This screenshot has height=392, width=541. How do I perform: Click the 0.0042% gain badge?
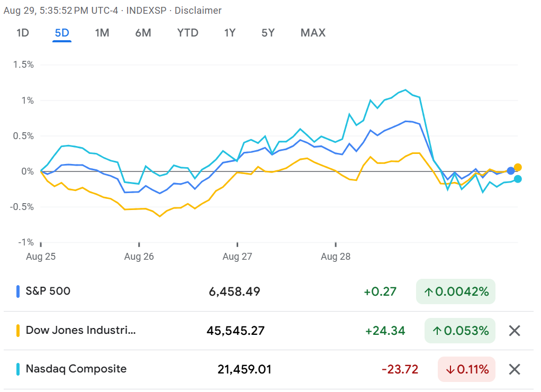click(455, 291)
